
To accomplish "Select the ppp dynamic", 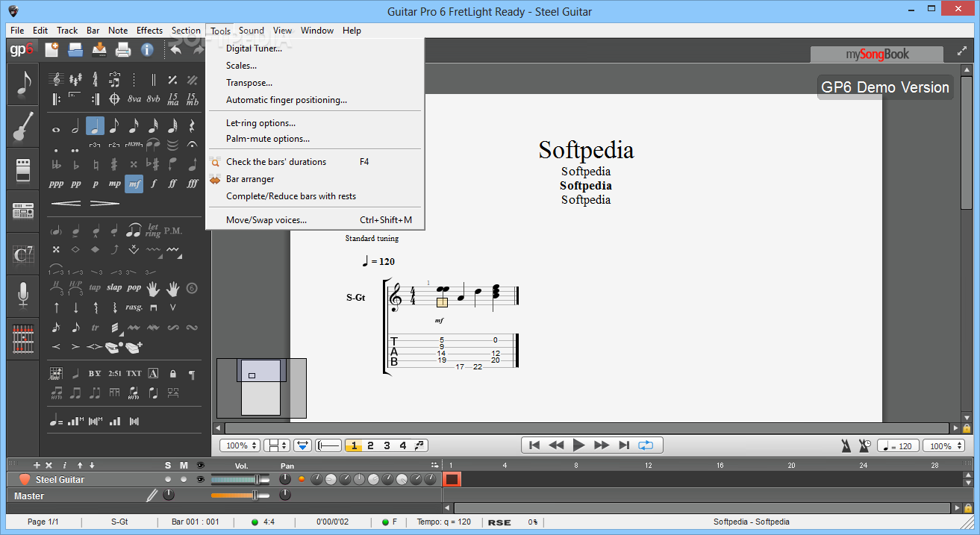I will [56, 184].
